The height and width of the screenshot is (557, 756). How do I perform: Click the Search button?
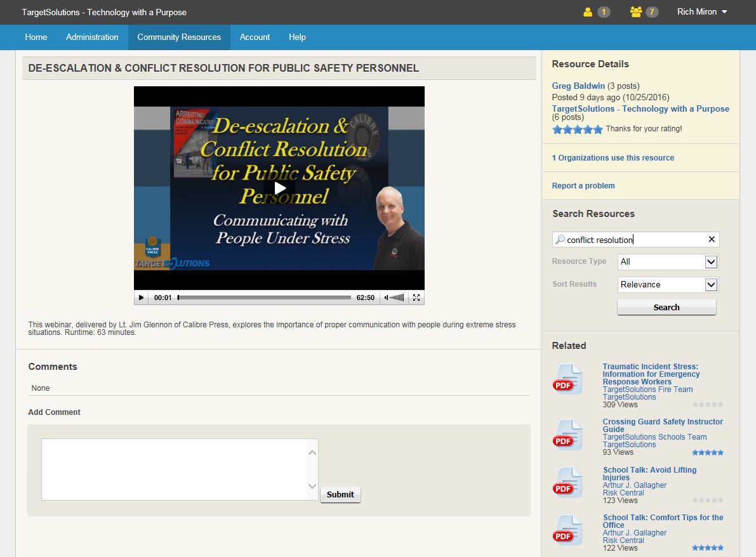pyautogui.click(x=666, y=308)
